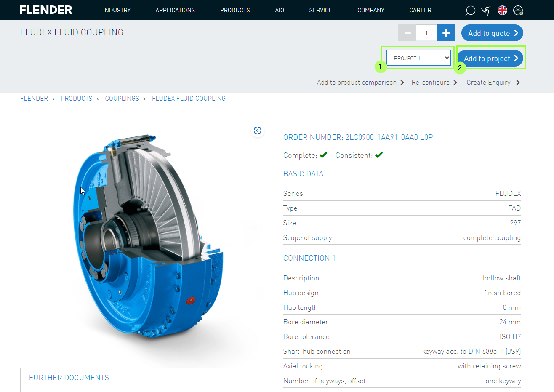Click the FLUDEX FLUID COUPLING page title
Screen dimensions: 554x392
[x=72, y=32]
